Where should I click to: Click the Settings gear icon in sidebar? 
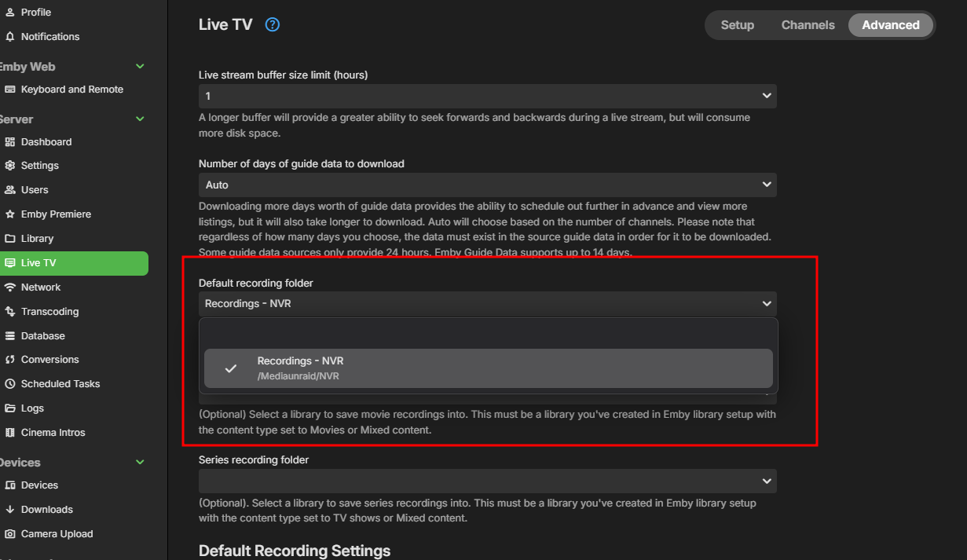10,166
